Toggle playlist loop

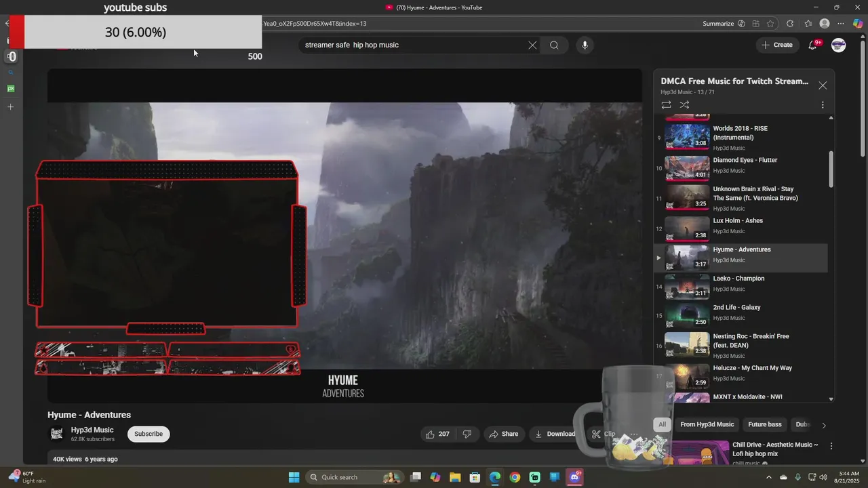pyautogui.click(x=667, y=105)
